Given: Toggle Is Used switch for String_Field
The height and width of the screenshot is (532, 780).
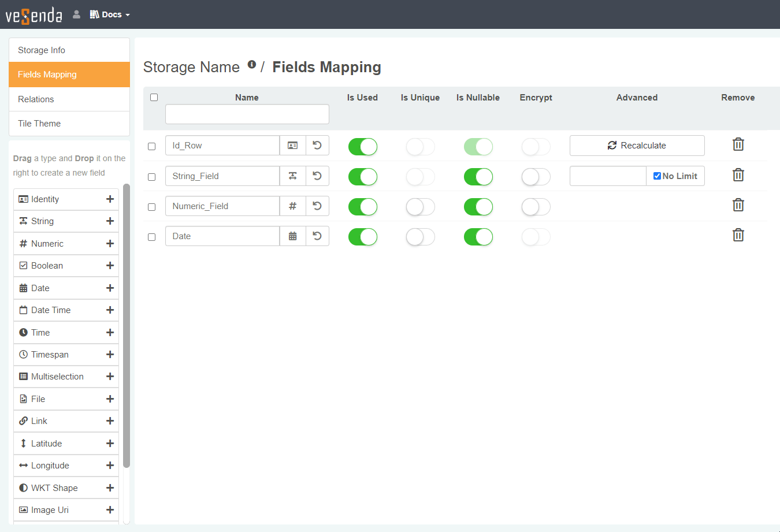Looking at the screenshot, I should (362, 177).
